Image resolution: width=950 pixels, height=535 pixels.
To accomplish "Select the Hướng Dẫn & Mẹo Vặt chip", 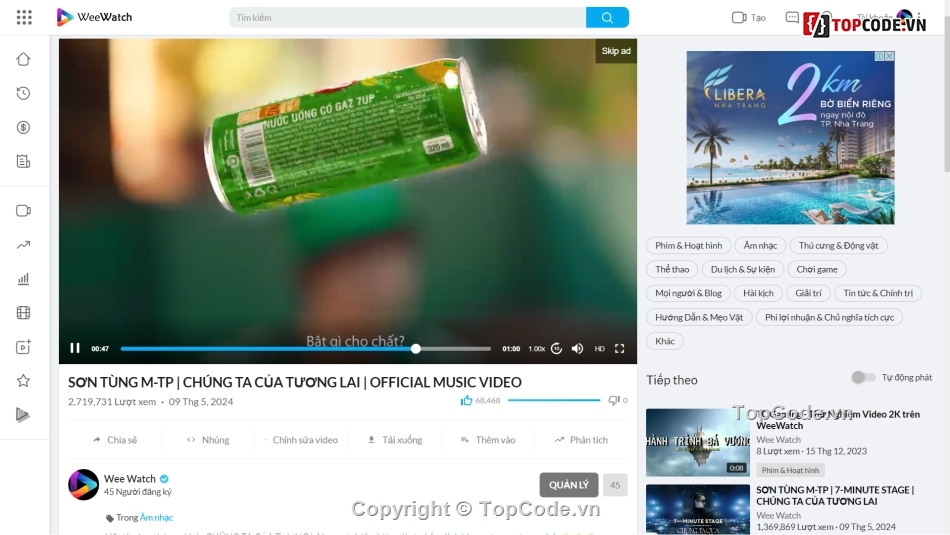I will pyautogui.click(x=699, y=317).
